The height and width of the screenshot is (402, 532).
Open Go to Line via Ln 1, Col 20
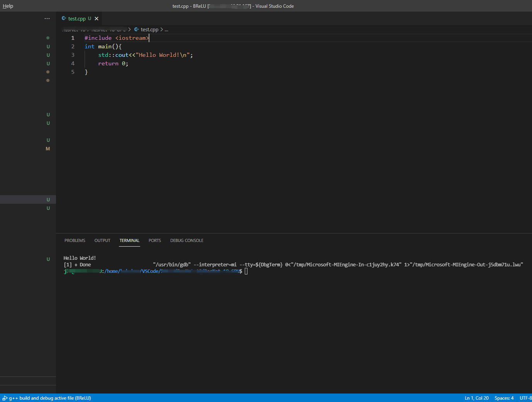(477, 398)
